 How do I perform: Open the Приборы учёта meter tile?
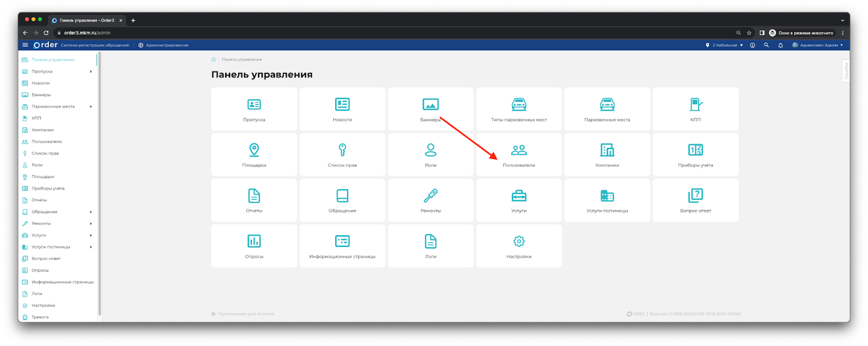pyautogui.click(x=695, y=155)
